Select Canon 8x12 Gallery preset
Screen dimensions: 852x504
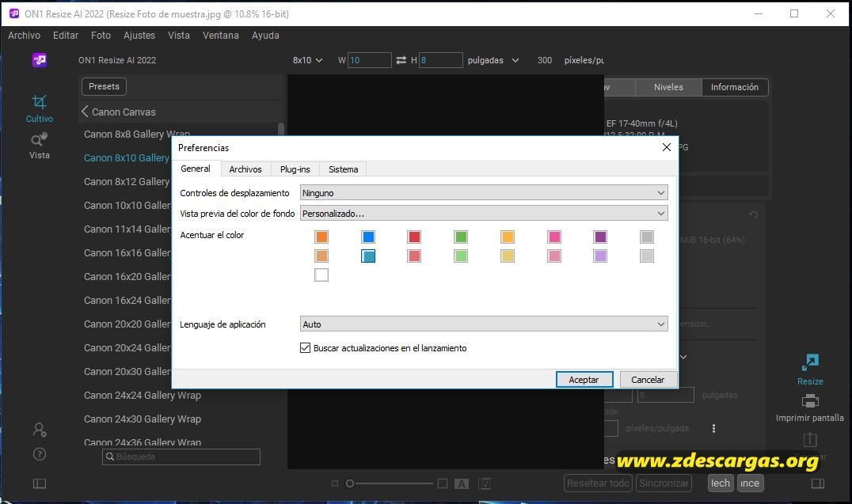(x=126, y=182)
